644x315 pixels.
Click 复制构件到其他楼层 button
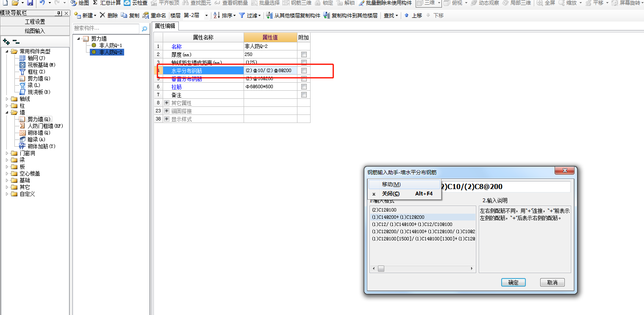(x=350, y=16)
